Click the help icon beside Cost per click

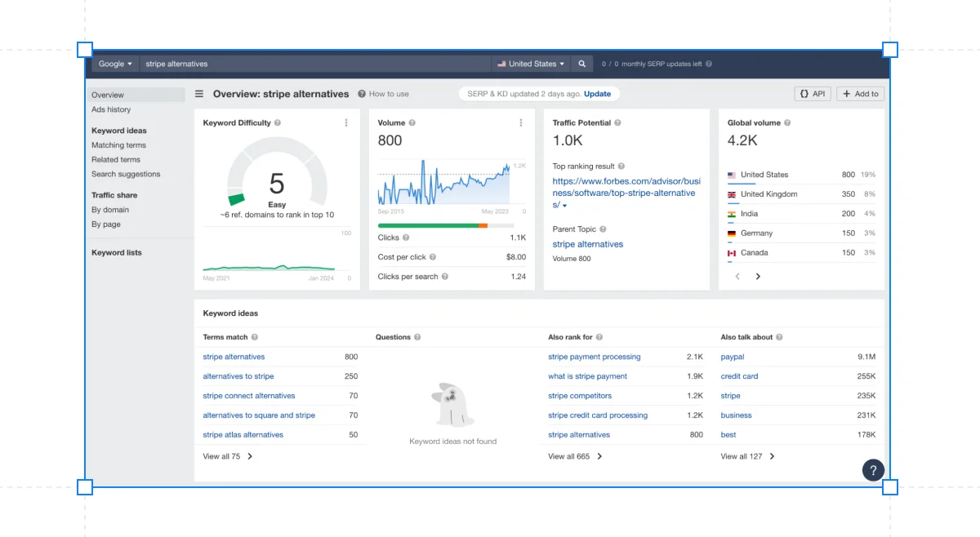point(433,257)
